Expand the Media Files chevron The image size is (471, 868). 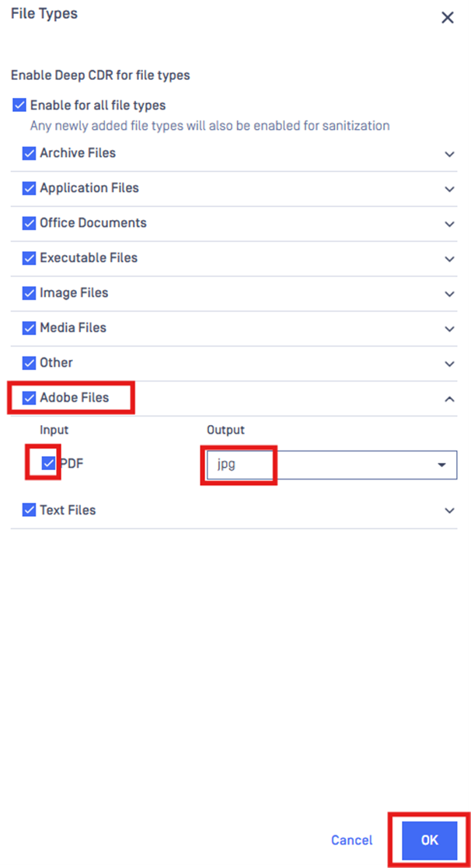[449, 329]
